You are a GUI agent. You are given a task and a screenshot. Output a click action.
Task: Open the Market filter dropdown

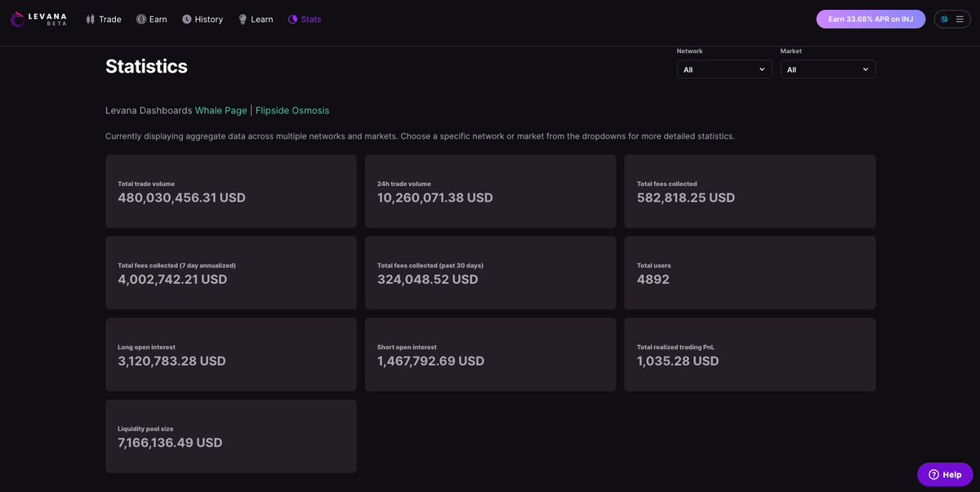[828, 68]
